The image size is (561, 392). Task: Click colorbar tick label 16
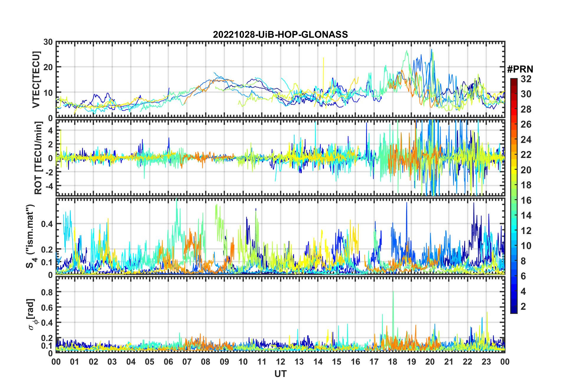coord(526,200)
